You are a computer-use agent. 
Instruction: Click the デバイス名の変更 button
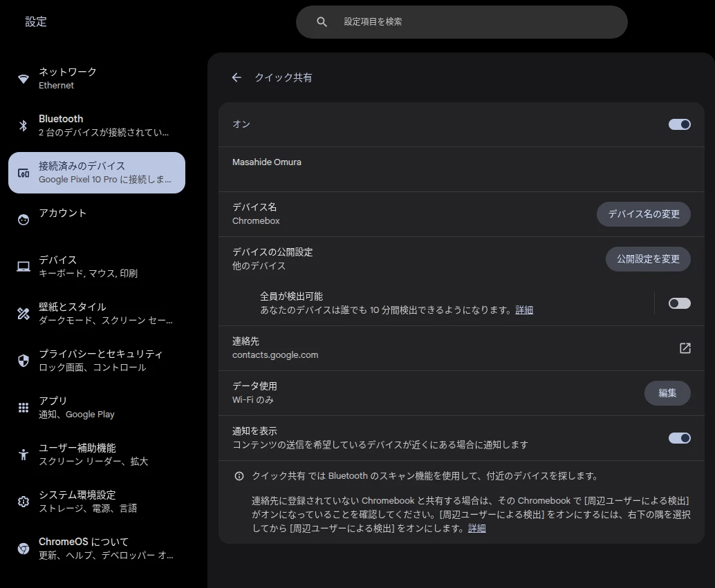(643, 214)
